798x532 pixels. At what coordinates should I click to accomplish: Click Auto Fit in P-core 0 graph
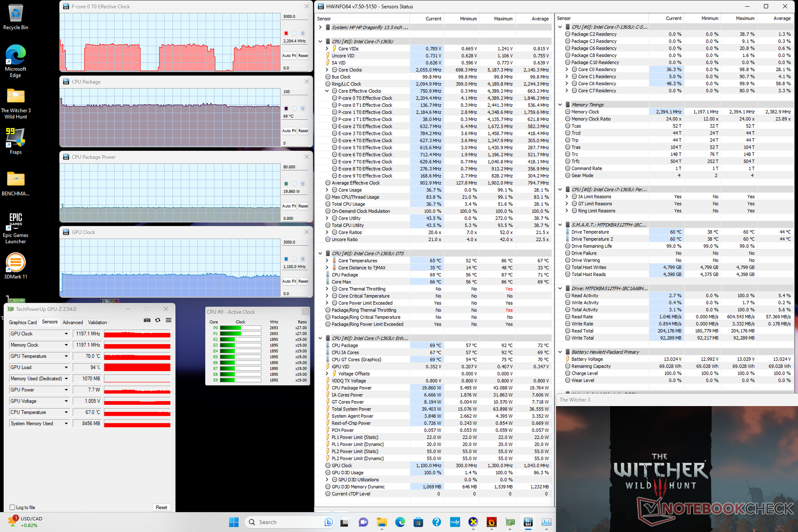[289, 56]
